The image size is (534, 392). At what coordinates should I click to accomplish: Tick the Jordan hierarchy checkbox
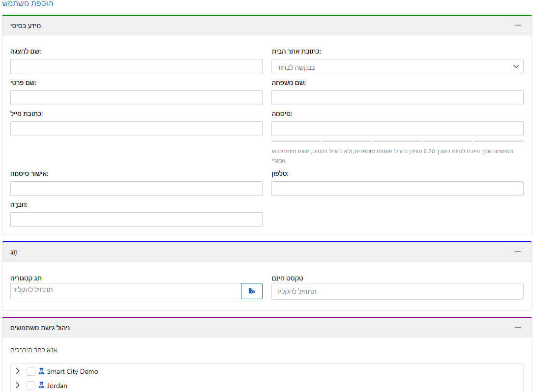tap(31, 386)
